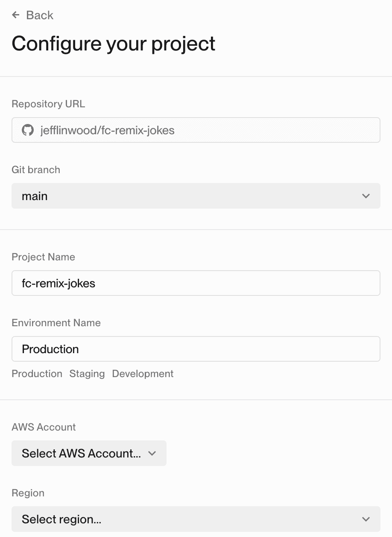Click the Configure your project heading
The width and height of the screenshot is (392, 537).
click(114, 44)
